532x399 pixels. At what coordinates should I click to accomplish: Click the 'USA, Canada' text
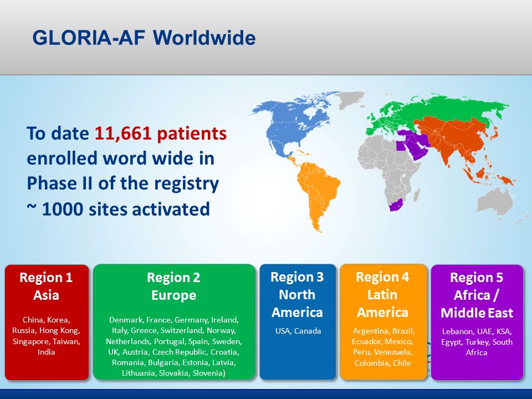click(x=298, y=331)
